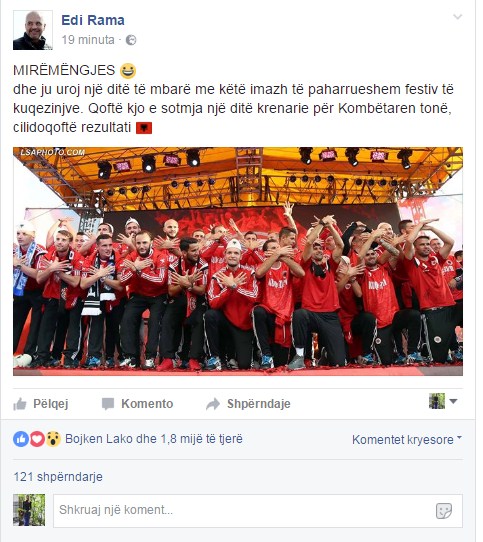This screenshot has width=483, height=542.
Task: Click the public globe privacy icon
Action: pos(131,40)
